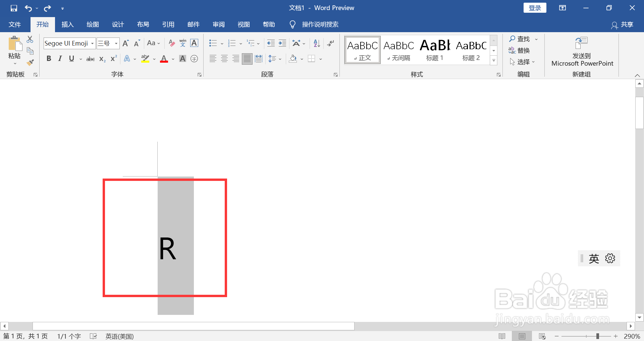This screenshot has height=341, width=644.
Task: Click the Share (共享) button
Action: point(622,25)
